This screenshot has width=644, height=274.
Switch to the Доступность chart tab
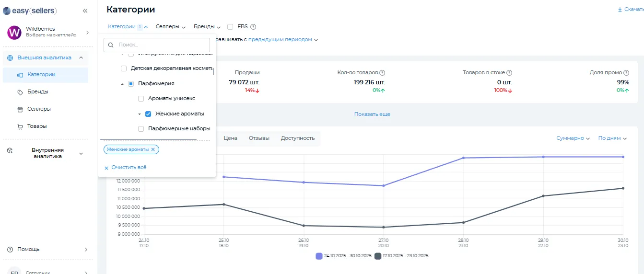[298, 138]
